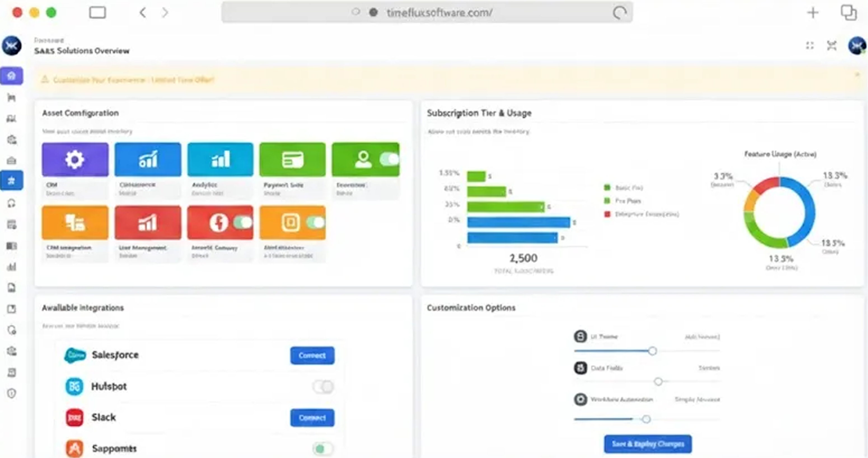Click the fullscreen icon in header

pos(809,46)
